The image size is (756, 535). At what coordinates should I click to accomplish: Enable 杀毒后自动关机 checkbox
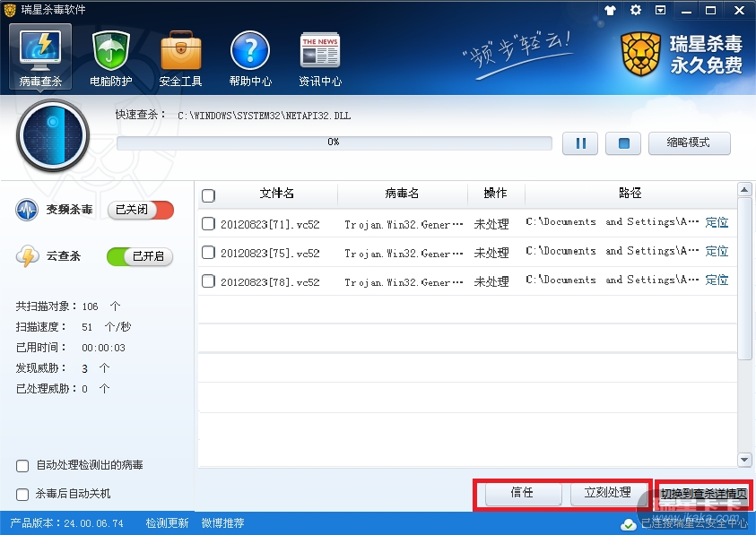(x=22, y=495)
